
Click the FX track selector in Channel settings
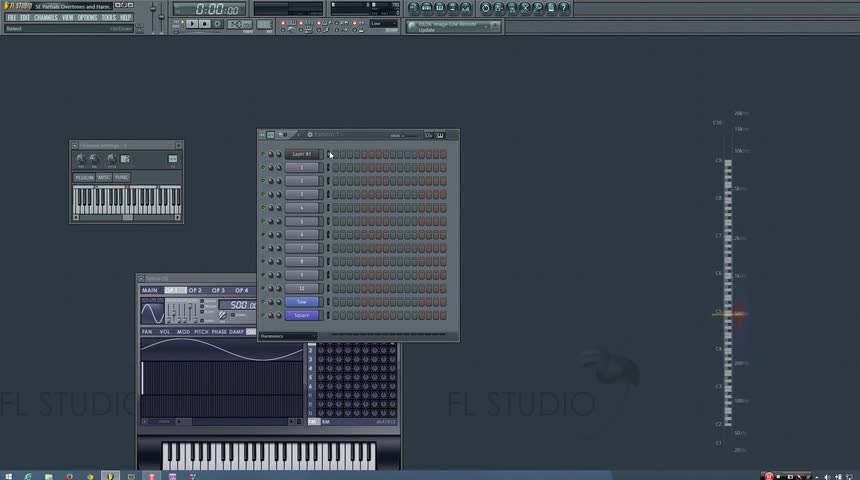coord(173,159)
